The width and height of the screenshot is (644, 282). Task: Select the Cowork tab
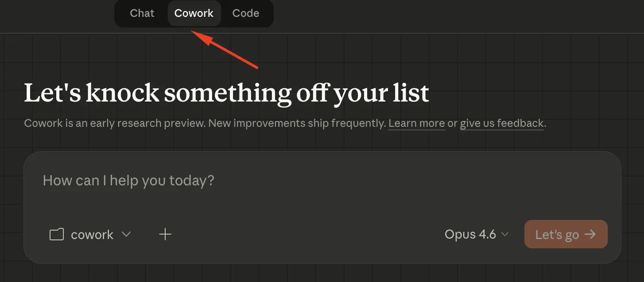point(194,13)
